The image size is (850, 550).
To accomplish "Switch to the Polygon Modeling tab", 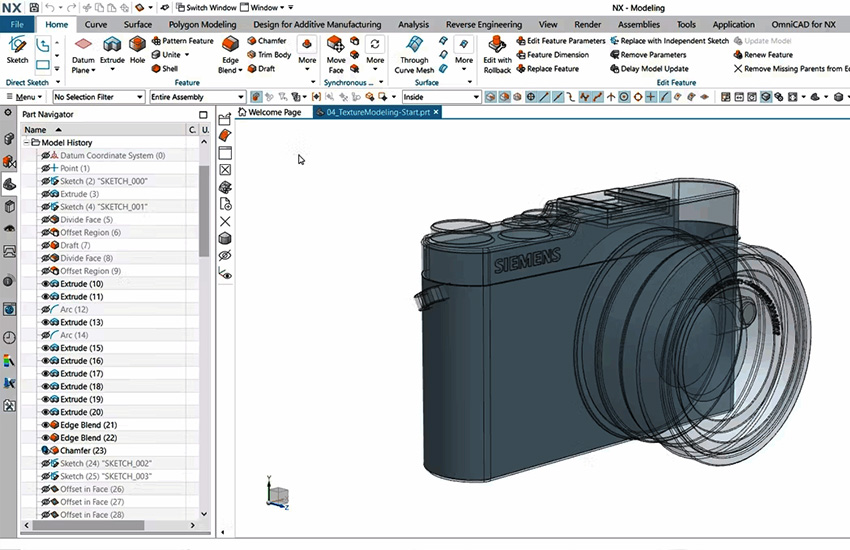I will point(202,24).
